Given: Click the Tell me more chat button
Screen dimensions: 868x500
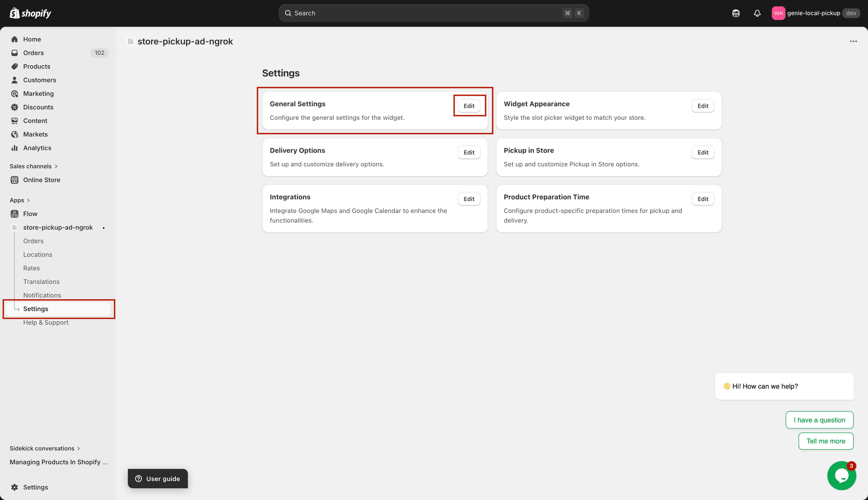Looking at the screenshot, I should coord(826,441).
